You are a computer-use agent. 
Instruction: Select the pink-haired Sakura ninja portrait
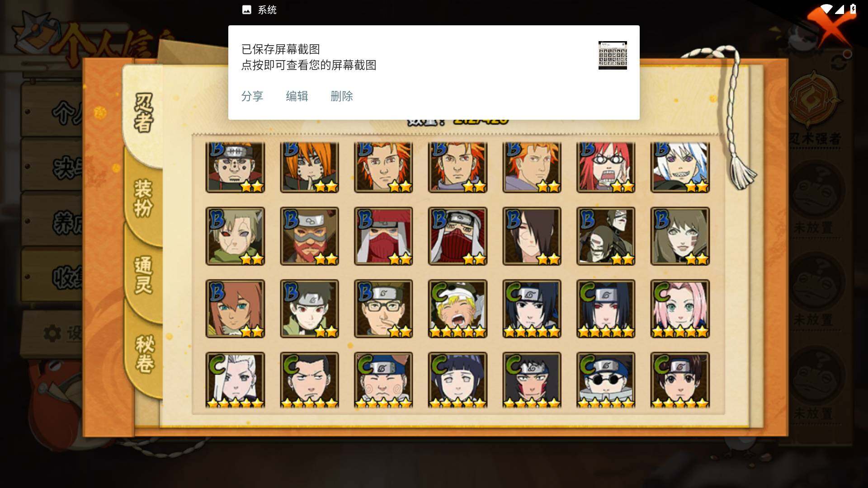pos(680,309)
